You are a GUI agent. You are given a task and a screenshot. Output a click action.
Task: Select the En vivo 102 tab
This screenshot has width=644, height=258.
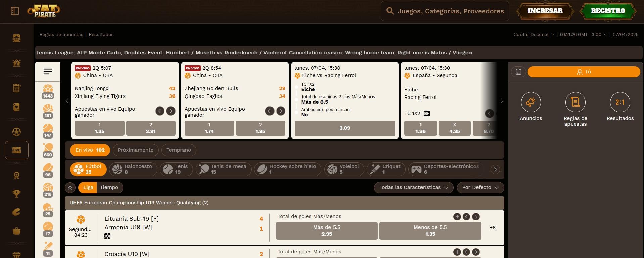90,150
